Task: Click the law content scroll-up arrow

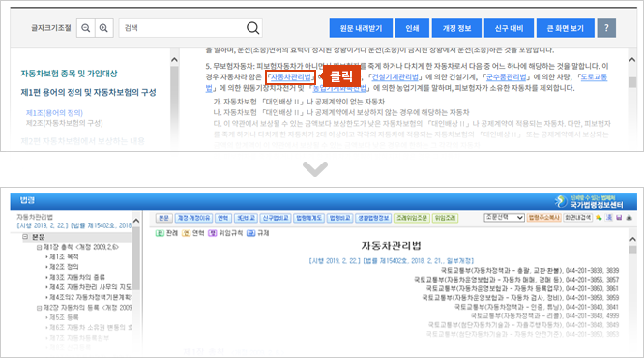Action: (633, 239)
